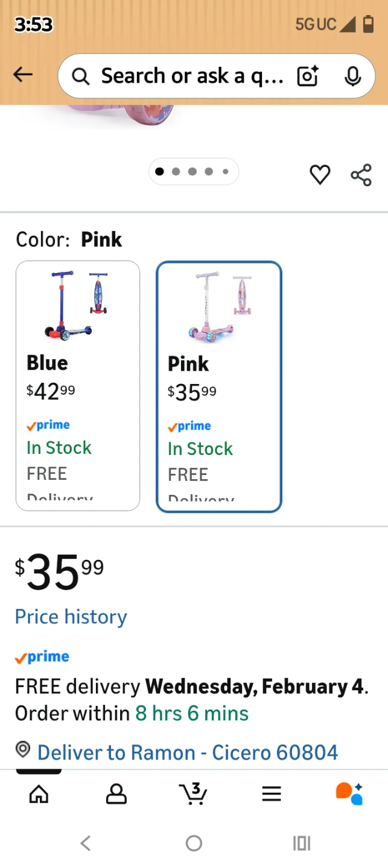Select the Pink color option

(219, 386)
